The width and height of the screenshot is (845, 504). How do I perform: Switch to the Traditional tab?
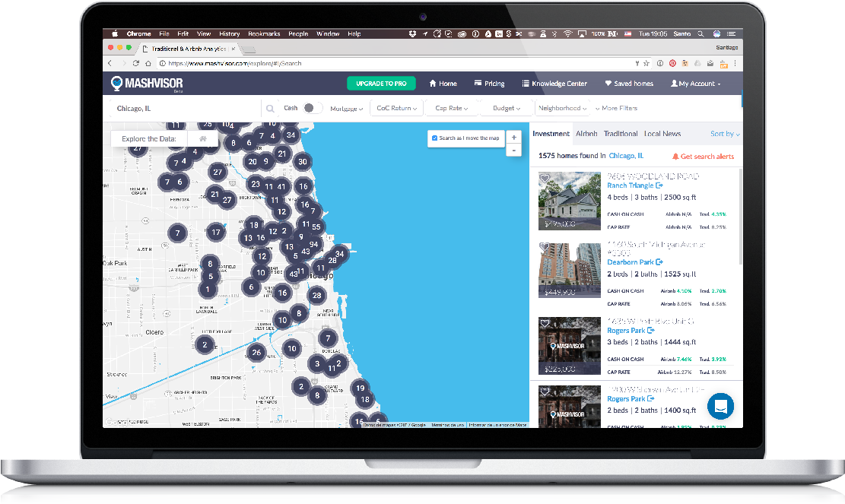click(621, 134)
